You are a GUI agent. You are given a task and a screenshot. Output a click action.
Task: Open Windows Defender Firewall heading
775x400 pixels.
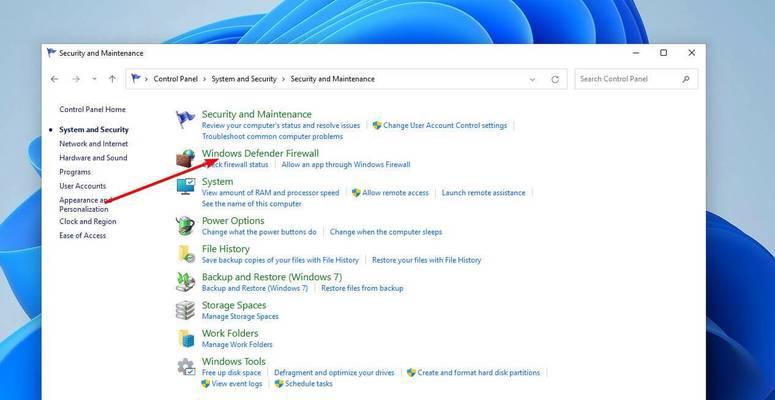(260, 153)
